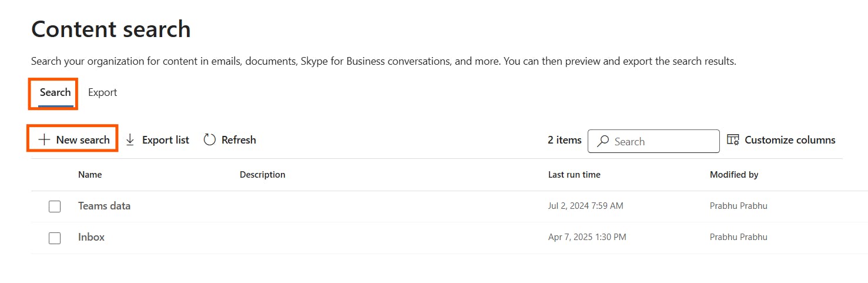Sort by the Last run time header
The height and width of the screenshot is (283, 868).
pyautogui.click(x=574, y=175)
